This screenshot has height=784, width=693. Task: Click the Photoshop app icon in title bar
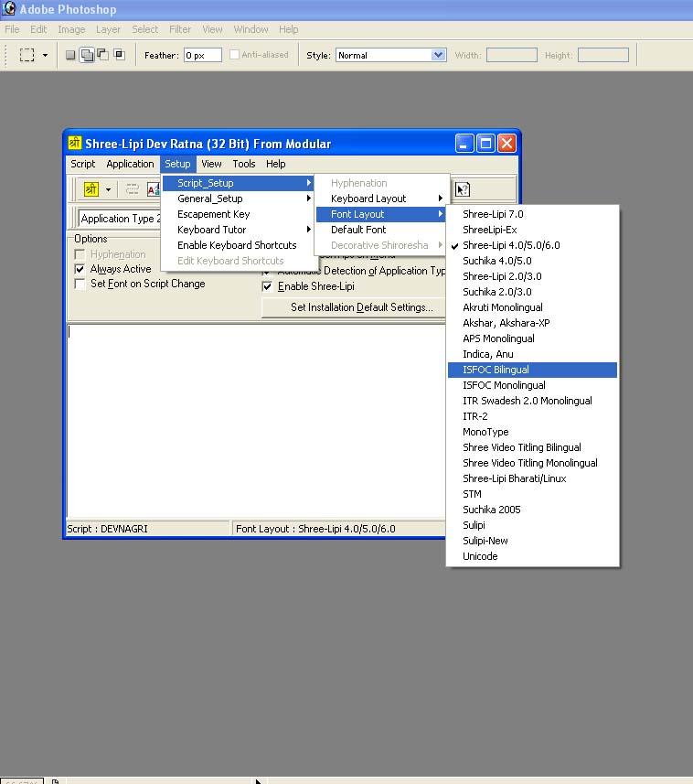coord(8,8)
